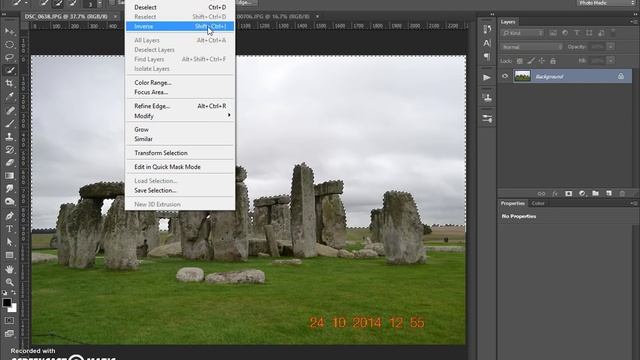The image size is (640, 360).
Task: Select the Move tool
Action: point(9,31)
